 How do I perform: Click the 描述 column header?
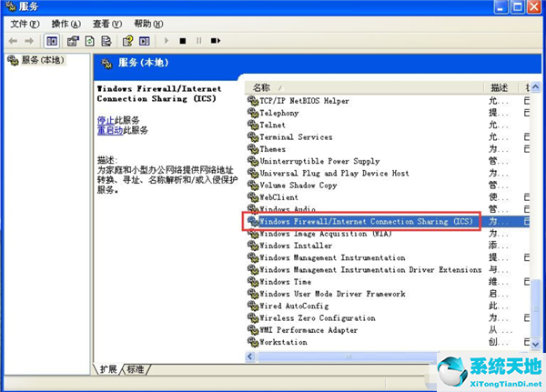click(x=499, y=87)
